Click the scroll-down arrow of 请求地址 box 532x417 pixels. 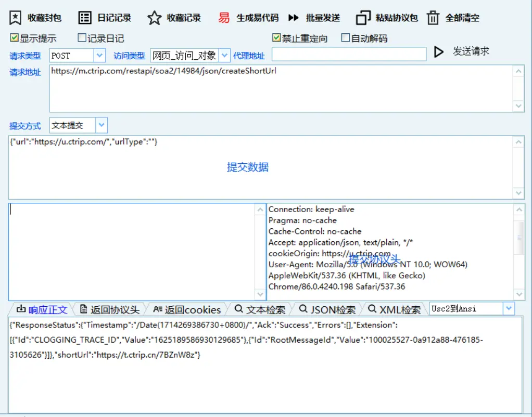click(518, 106)
